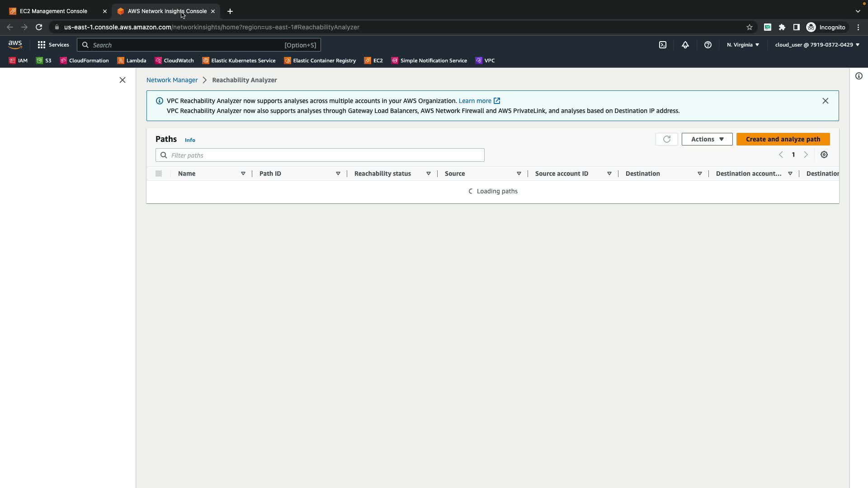Click Create and analyze path button

[x=783, y=139]
